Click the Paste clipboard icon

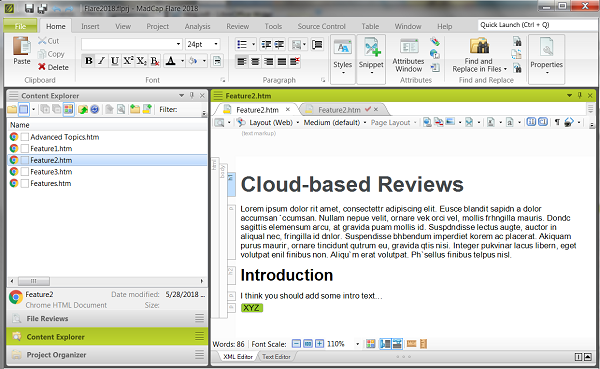coord(21,51)
